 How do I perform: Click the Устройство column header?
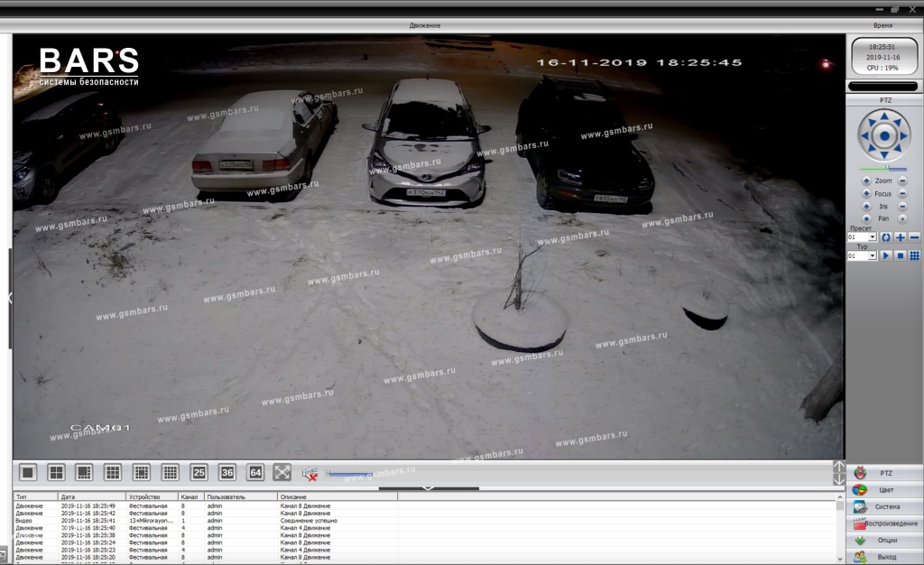[x=152, y=496]
